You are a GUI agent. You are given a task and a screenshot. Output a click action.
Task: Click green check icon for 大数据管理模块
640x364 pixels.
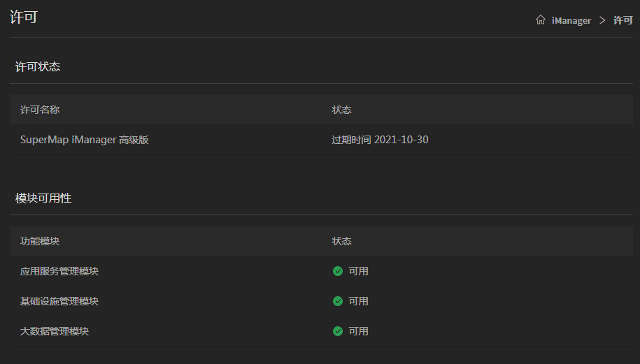pyautogui.click(x=338, y=331)
